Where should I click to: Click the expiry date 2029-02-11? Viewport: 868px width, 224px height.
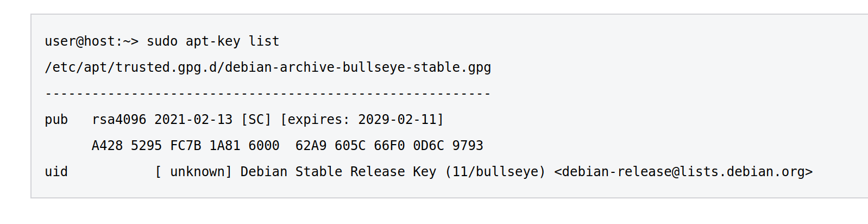(x=397, y=120)
